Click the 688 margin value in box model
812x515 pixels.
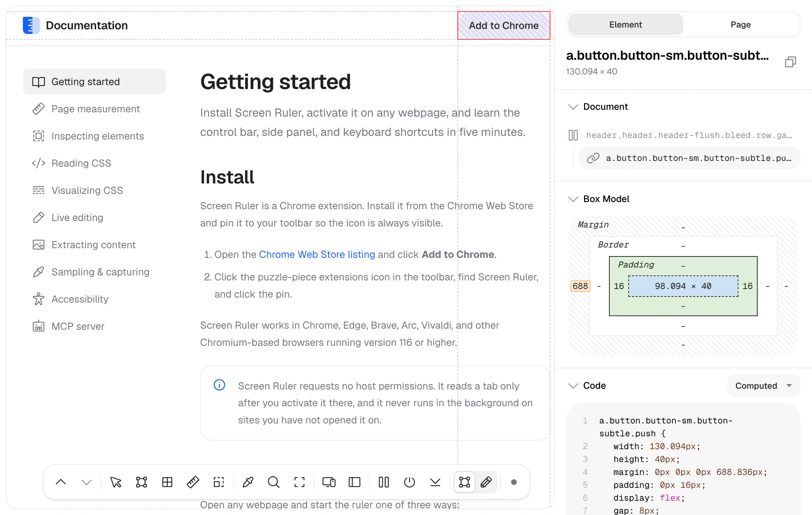(580, 286)
